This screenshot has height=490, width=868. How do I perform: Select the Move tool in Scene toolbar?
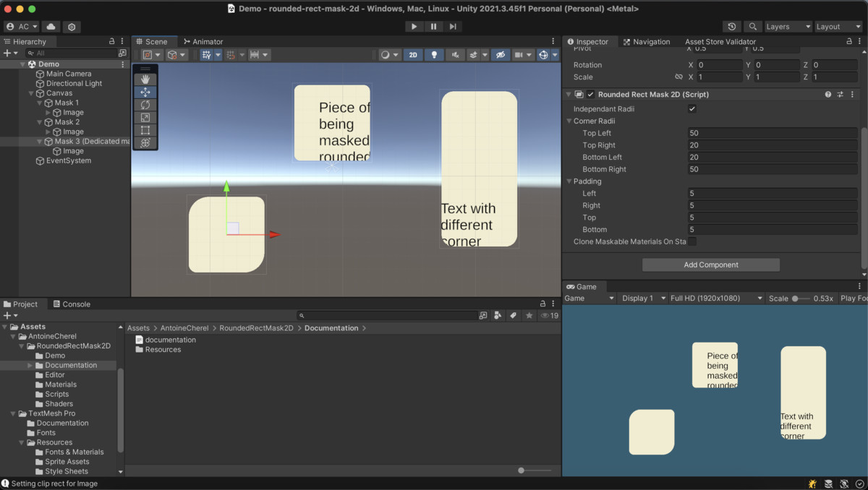[145, 92]
